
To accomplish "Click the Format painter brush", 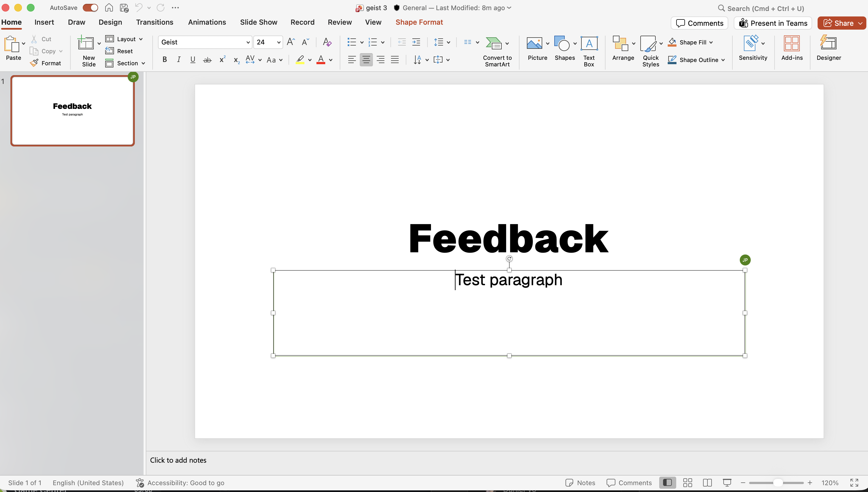I will (34, 63).
